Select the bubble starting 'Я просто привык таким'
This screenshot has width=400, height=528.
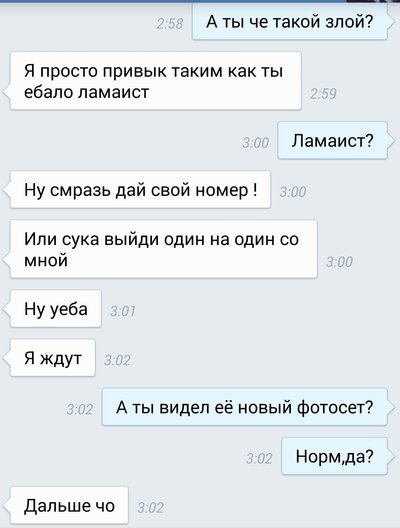click(x=156, y=81)
